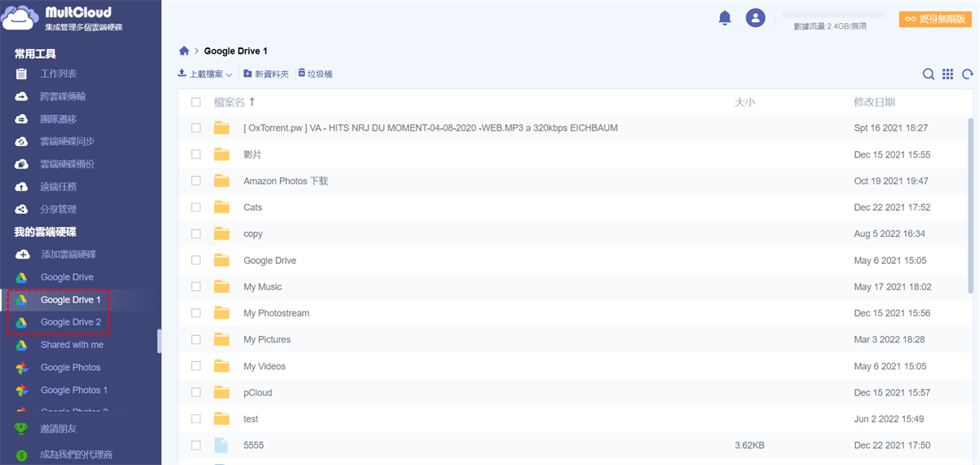Screen dimensions: 980x465
Task: Open the 上載檔案 upload dropdown
Action: pyautogui.click(x=205, y=74)
